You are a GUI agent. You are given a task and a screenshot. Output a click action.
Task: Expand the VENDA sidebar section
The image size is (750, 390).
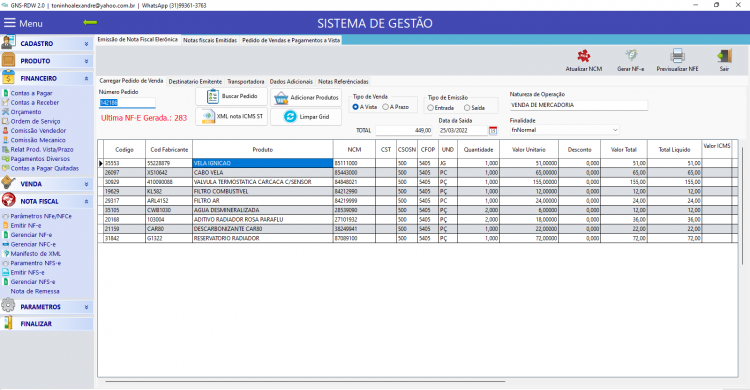click(x=87, y=184)
